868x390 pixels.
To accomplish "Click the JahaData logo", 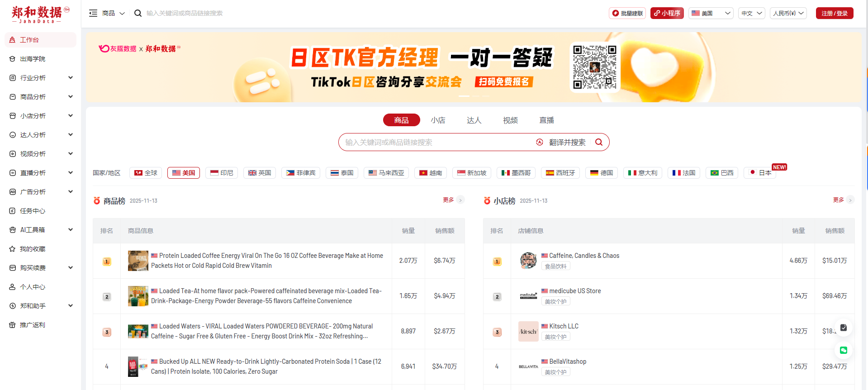I will click(x=40, y=14).
